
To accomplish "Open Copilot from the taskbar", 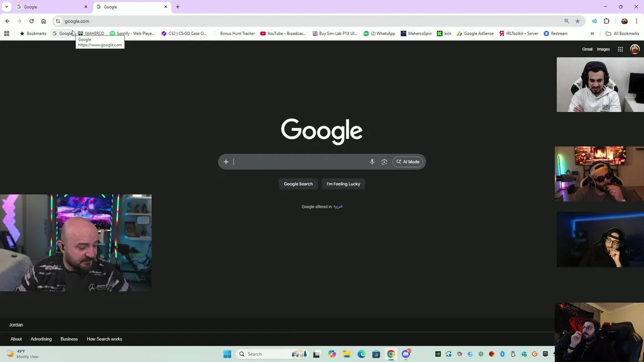I will 332,354.
